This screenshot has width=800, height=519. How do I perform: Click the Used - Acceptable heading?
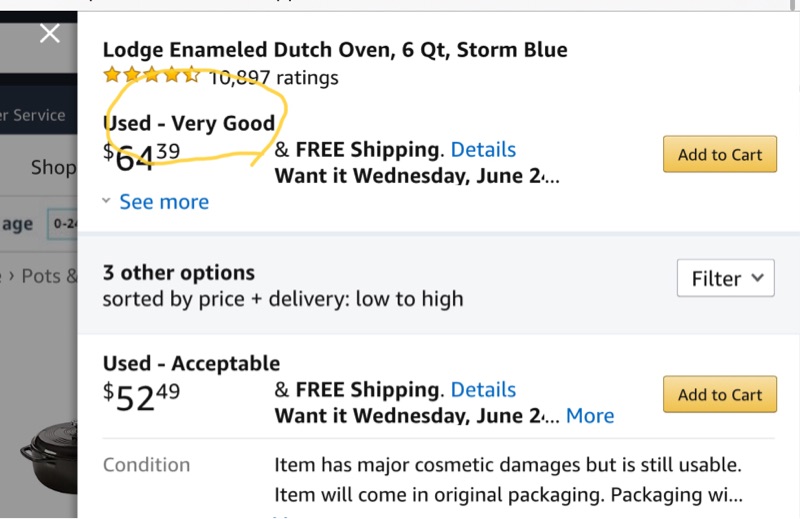(x=191, y=363)
